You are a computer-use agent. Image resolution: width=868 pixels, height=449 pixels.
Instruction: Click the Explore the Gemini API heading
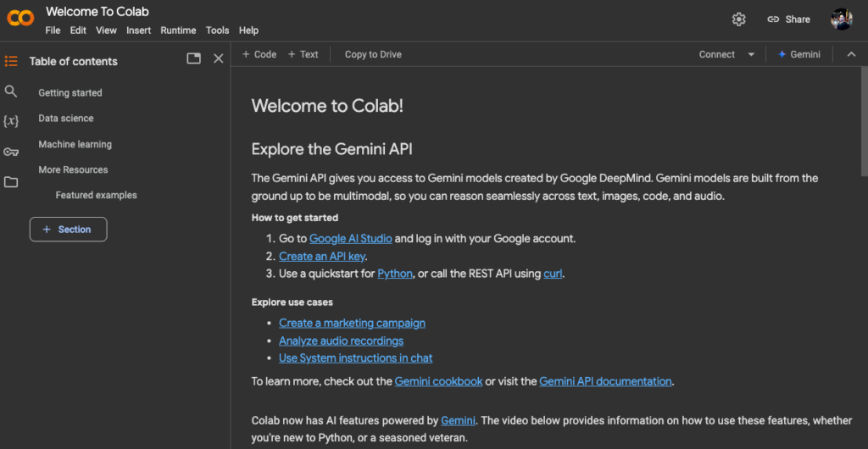coord(332,149)
